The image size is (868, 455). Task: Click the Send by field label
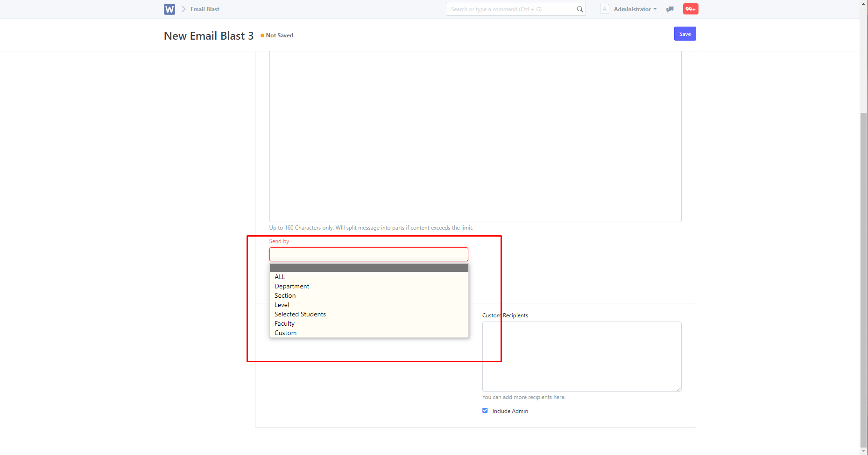click(279, 241)
